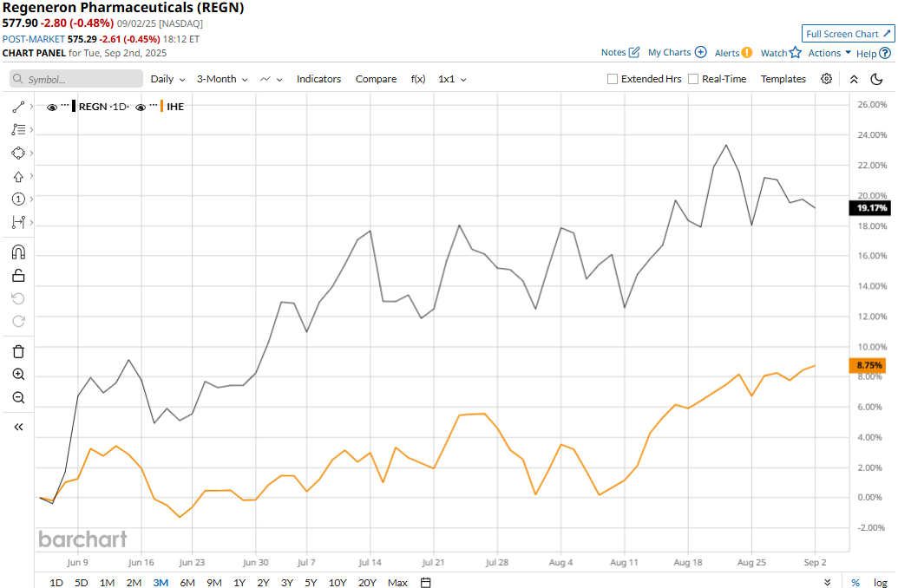Open the Compare menu
This screenshot has height=588, width=898.
click(376, 79)
